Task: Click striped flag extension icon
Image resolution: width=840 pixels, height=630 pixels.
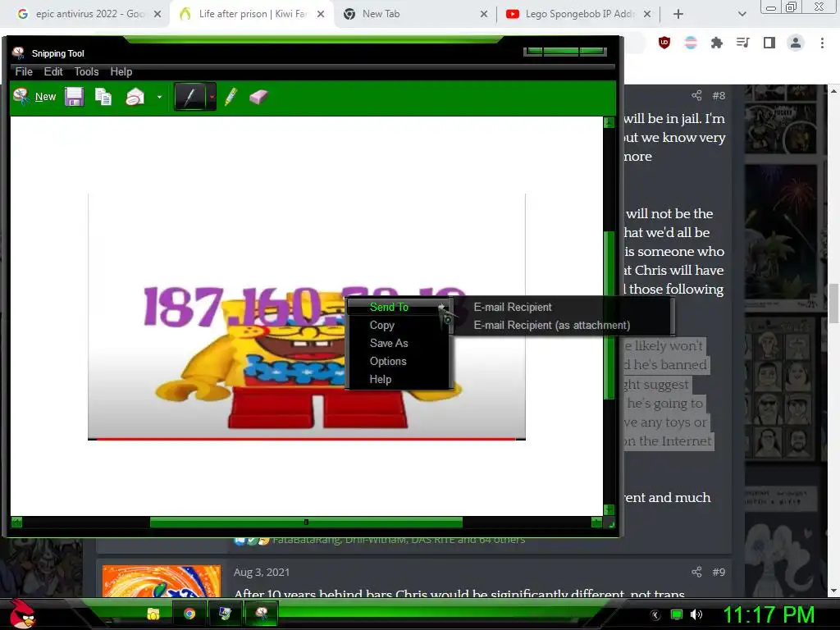Action: (691, 43)
